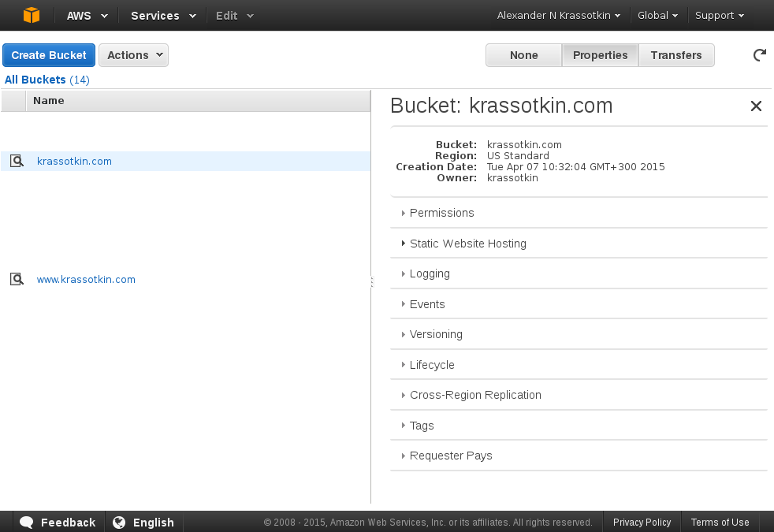Switch to the None view tab
Viewport: 774px width, 532px height.
(x=523, y=55)
